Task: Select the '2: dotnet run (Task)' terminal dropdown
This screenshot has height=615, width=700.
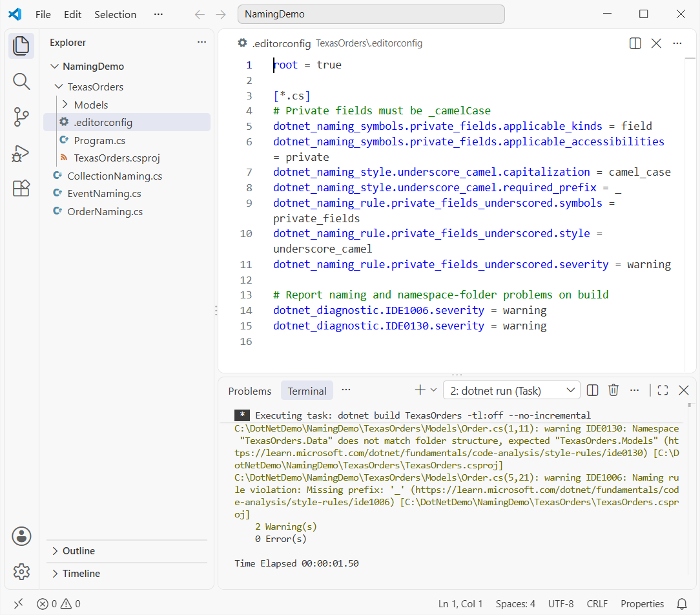Action: pos(511,391)
